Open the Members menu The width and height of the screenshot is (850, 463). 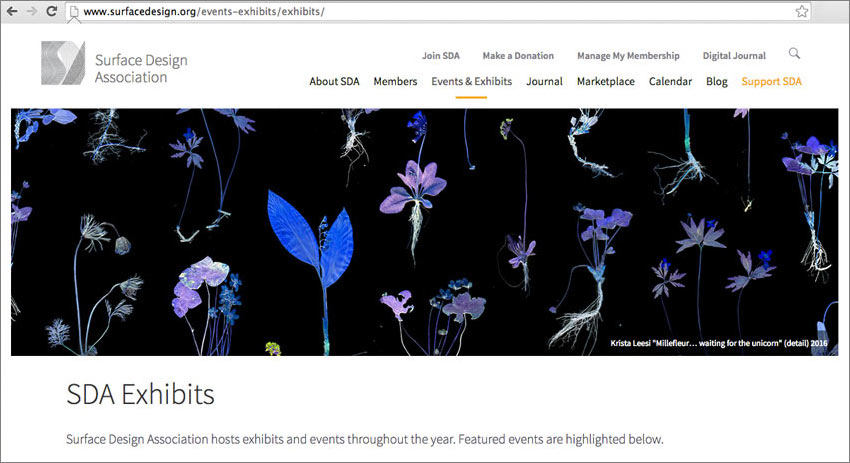pos(395,81)
